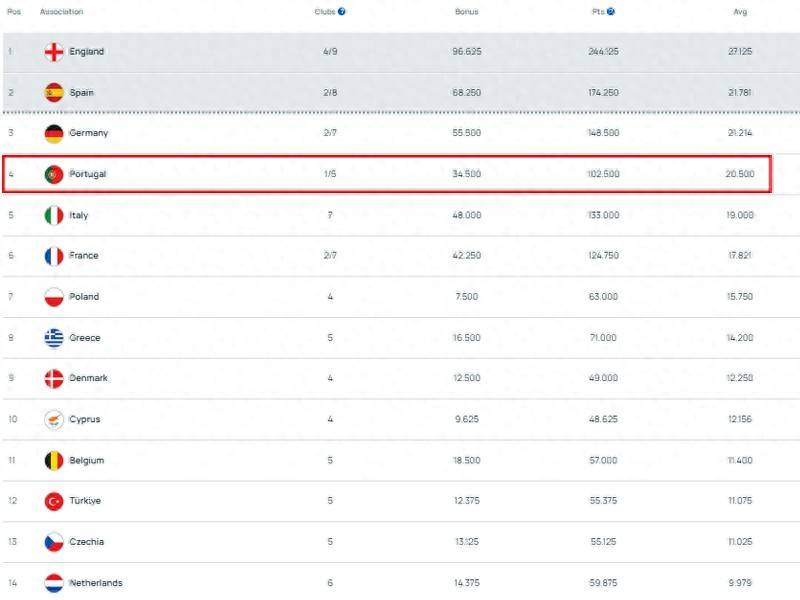Open the Spain association link
The width and height of the screenshot is (800, 600).
click(82, 92)
